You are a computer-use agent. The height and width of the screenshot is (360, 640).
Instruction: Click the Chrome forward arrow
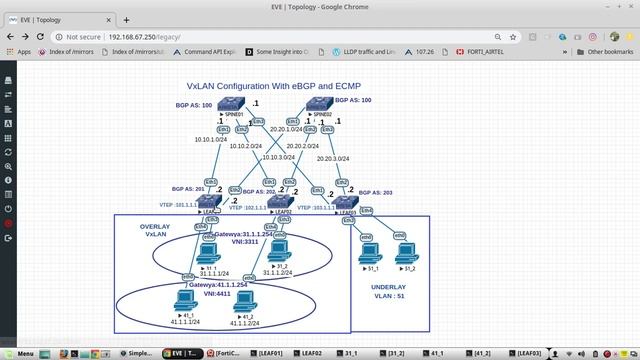click(x=25, y=37)
